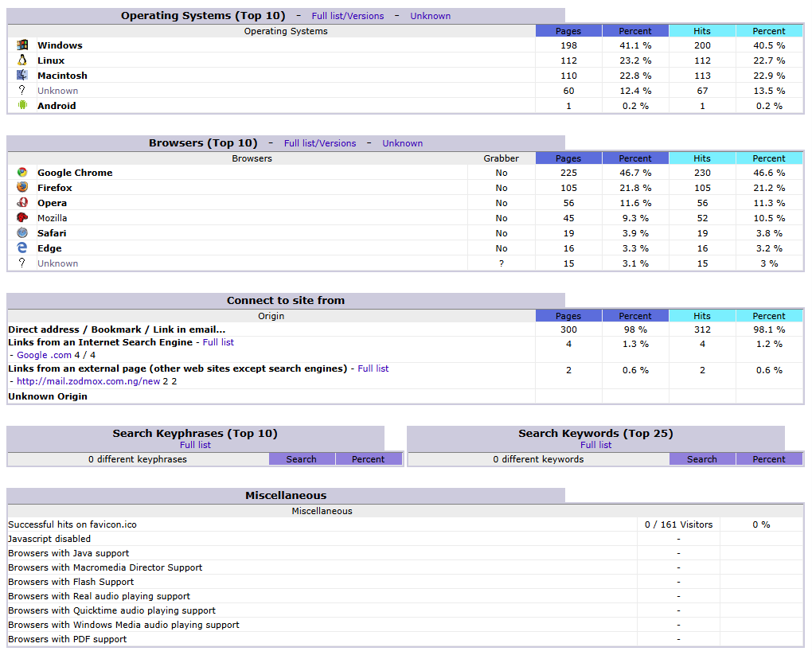The width and height of the screenshot is (812, 655).
Task: Open Browsers Full list/Versions link
Action: point(320,143)
